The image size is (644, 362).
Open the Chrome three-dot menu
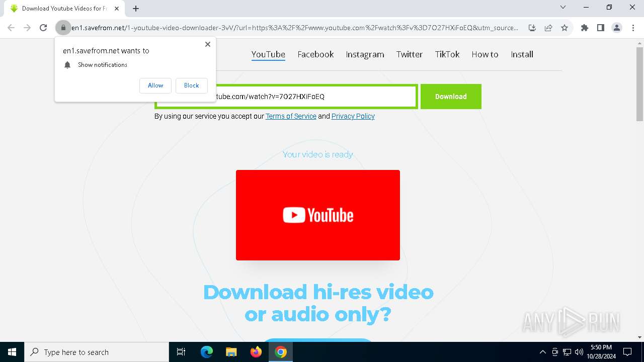[633, 28]
